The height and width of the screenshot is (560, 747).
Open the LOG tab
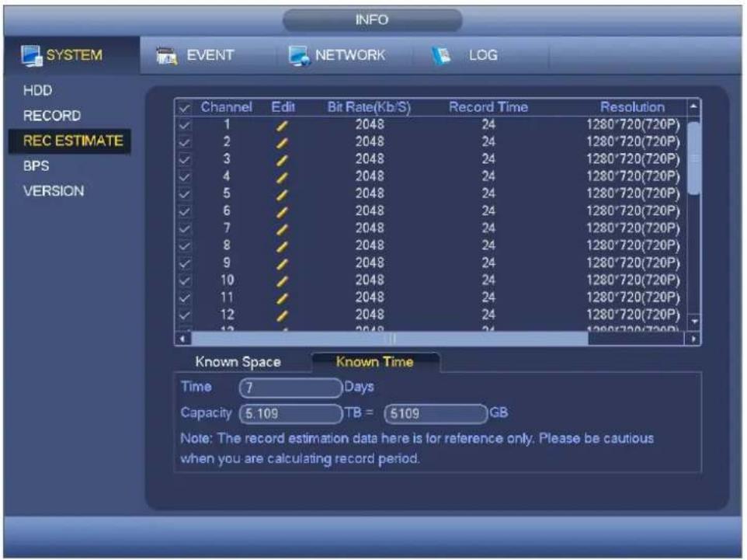tap(483, 55)
